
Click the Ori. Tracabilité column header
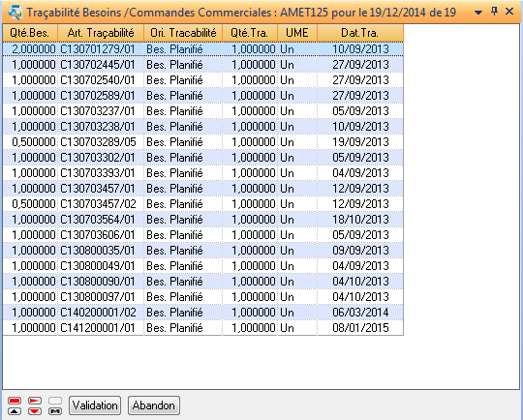point(183,33)
